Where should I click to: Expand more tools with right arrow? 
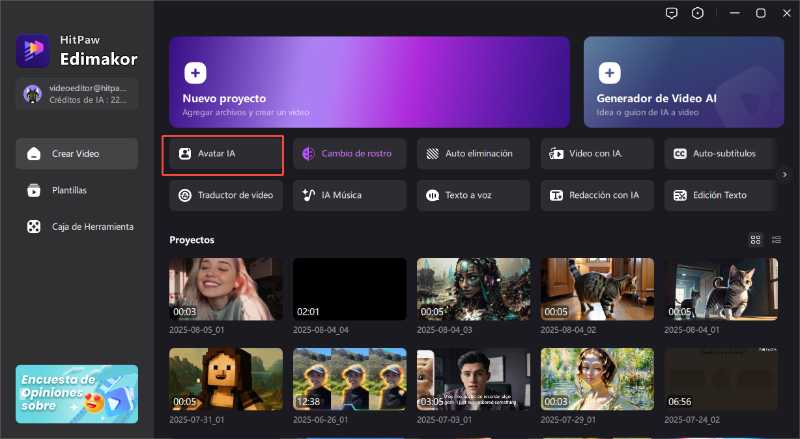click(x=785, y=174)
